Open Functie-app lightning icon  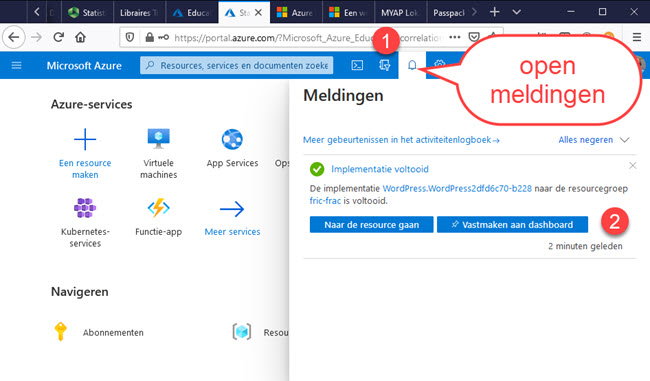158,208
